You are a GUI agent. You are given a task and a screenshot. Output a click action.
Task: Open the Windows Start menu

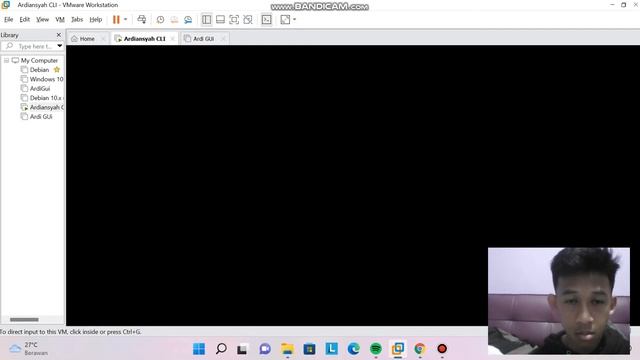point(199,349)
